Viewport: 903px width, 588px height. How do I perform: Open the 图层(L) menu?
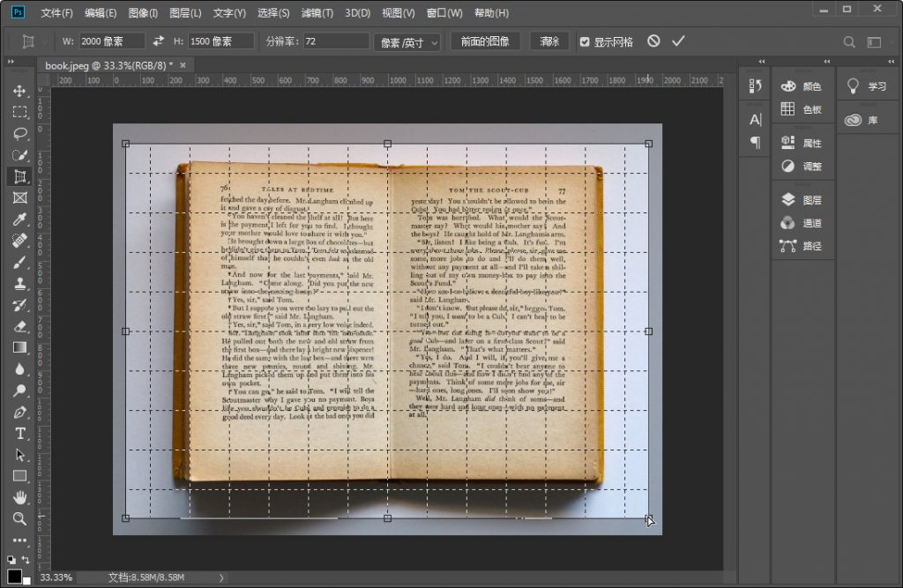point(185,12)
